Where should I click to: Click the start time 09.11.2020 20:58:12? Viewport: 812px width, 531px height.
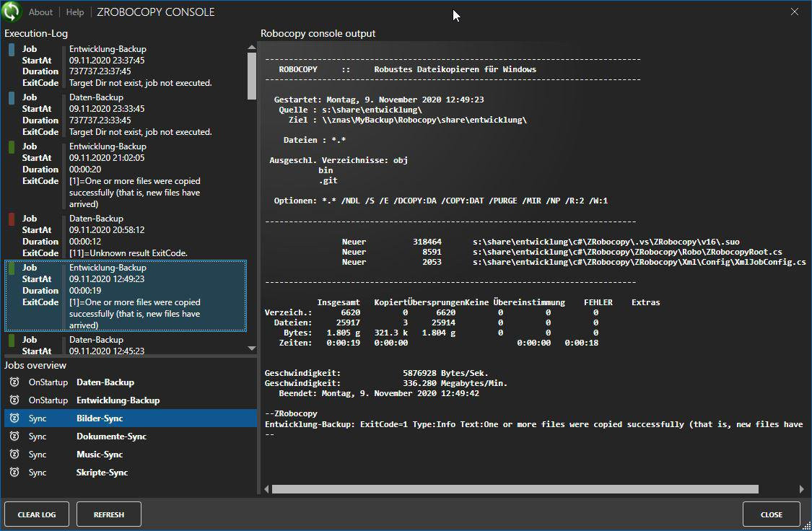107,230
